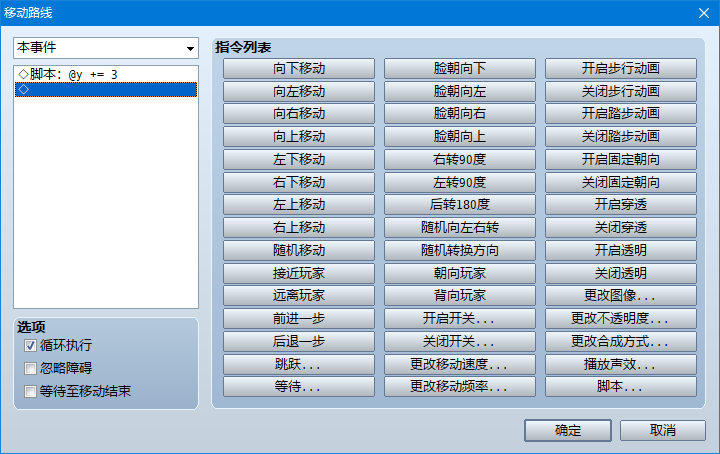Image resolution: width=720 pixels, height=454 pixels.
Task: Insert the 后退一步 command
Action: pyautogui.click(x=299, y=342)
